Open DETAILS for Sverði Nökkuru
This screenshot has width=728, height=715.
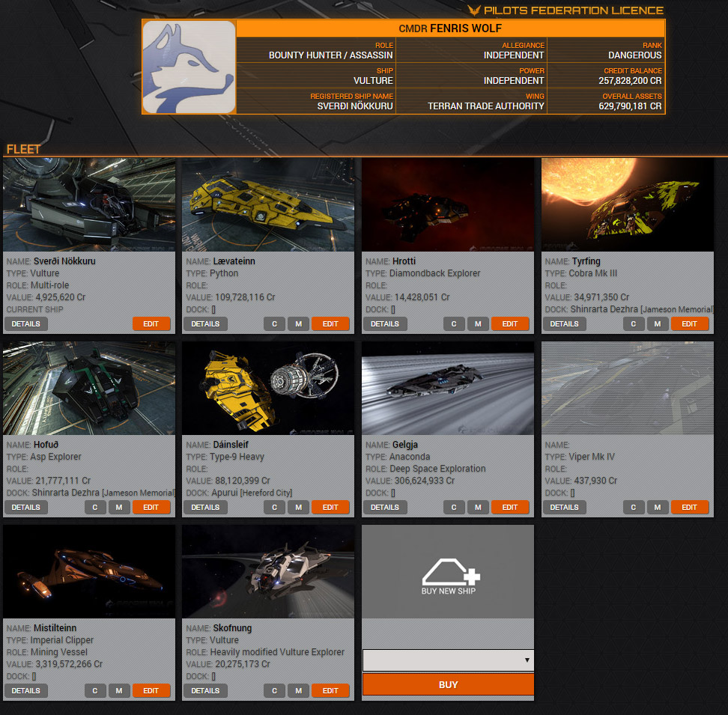(x=26, y=324)
